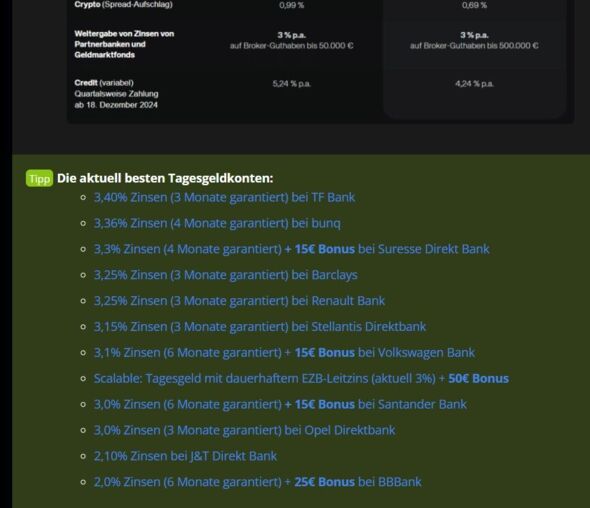Viewport: 590px width, 508px height.
Task: Click the Die aktuell besten Tagesgeldkonten heading
Action: point(165,178)
